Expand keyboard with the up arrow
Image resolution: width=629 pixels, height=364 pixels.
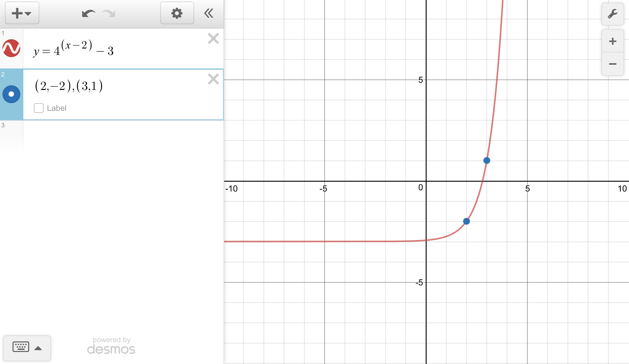click(x=38, y=348)
